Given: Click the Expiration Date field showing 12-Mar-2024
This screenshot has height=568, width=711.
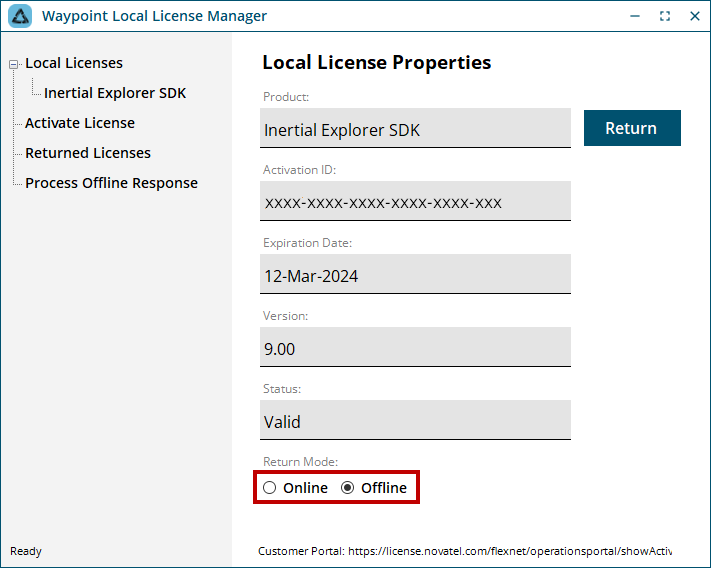Looking at the screenshot, I should click(415, 274).
